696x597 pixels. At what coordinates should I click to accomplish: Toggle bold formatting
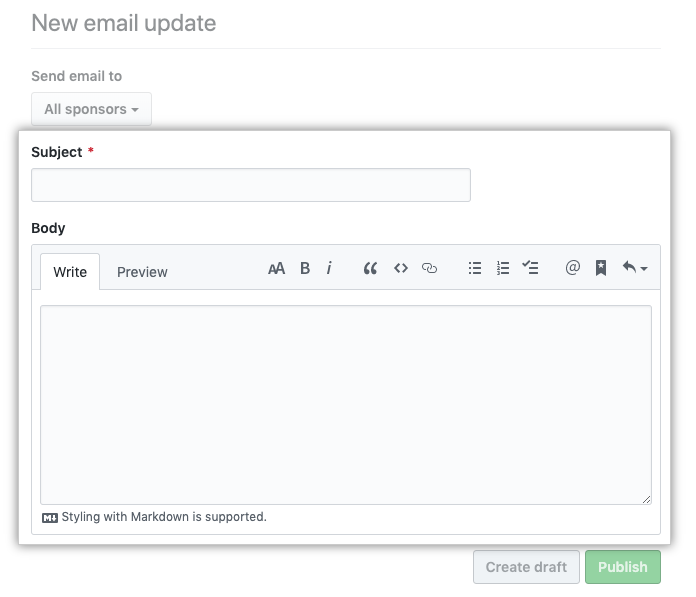pos(305,268)
